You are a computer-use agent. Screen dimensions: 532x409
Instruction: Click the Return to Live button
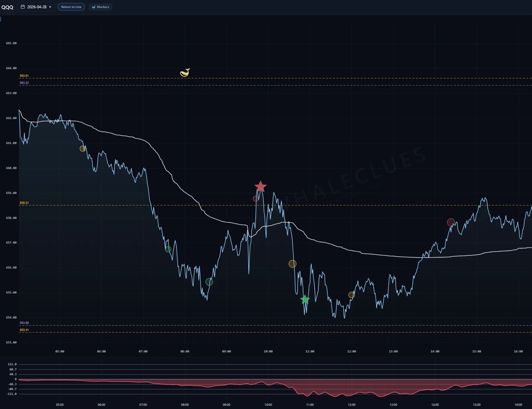coord(71,7)
